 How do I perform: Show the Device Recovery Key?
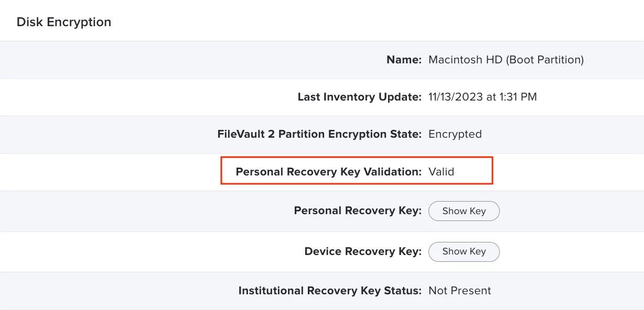[x=464, y=251]
